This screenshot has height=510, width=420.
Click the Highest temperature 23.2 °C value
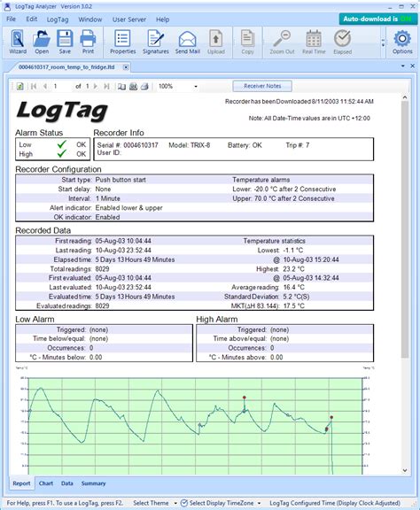click(x=293, y=268)
